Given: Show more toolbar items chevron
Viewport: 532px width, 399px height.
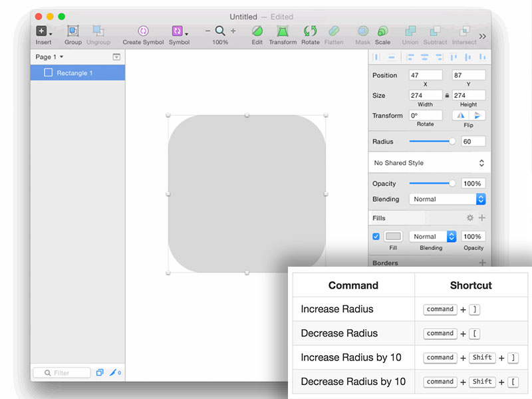Looking at the screenshot, I should (483, 37).
